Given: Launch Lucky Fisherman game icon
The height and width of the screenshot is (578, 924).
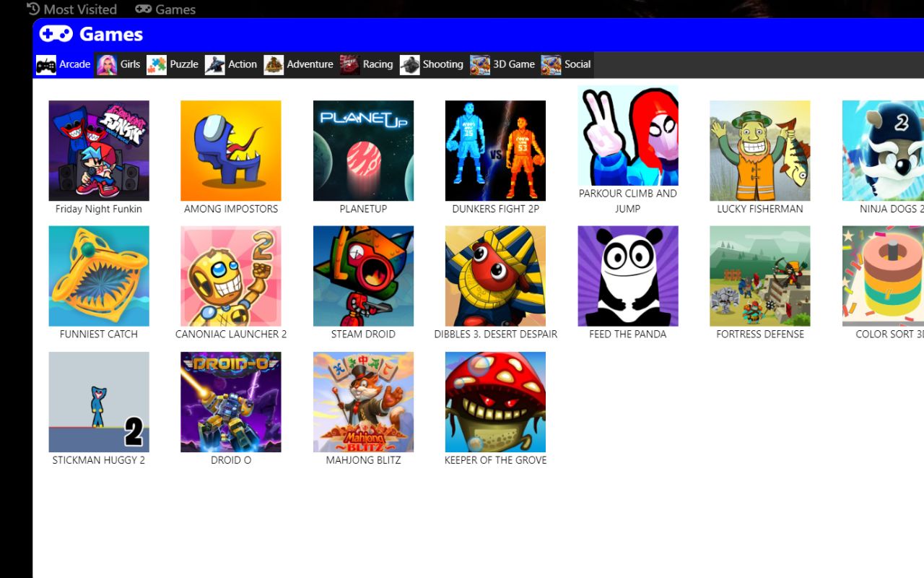Looking at the screenshot, I should point(760,150).
